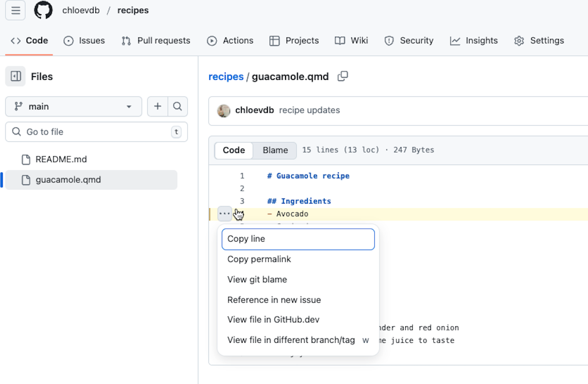Choose View git blame option
Screen dimensions: 588x384
click(257, 280)
